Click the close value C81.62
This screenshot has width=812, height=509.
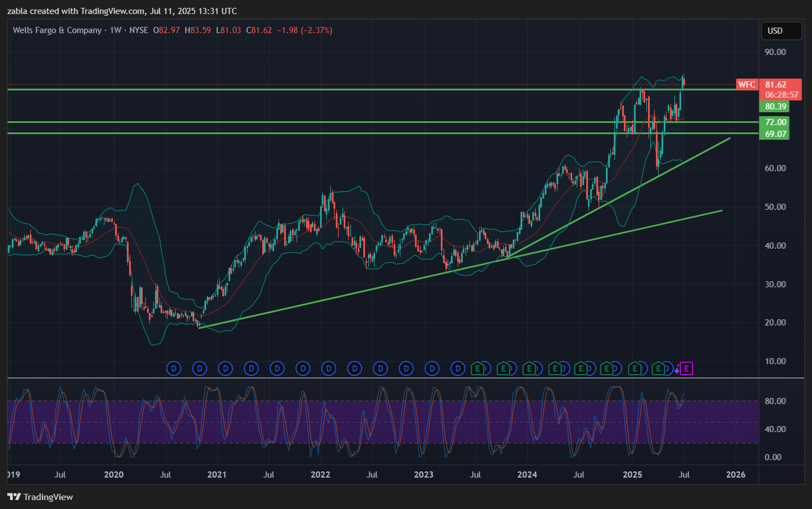pos(259,30)
